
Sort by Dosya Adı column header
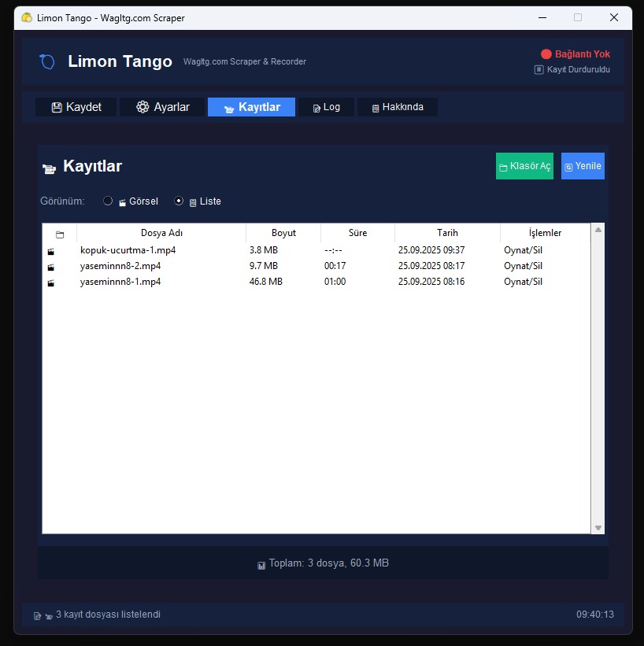(x=161, y=233)
